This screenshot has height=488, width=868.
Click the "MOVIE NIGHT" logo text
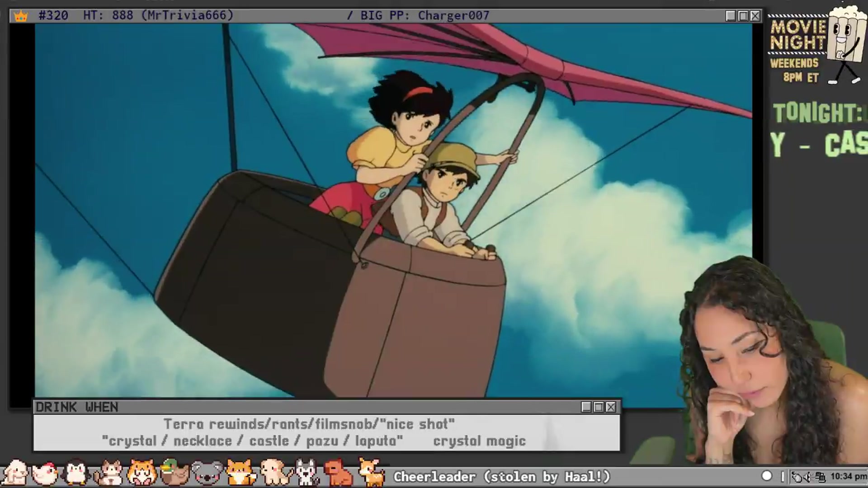(798, 35)
